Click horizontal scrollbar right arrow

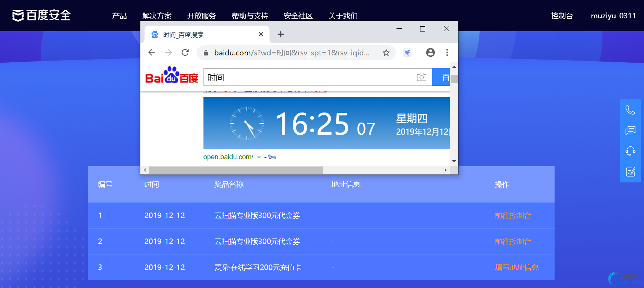(x=445, y=170)
